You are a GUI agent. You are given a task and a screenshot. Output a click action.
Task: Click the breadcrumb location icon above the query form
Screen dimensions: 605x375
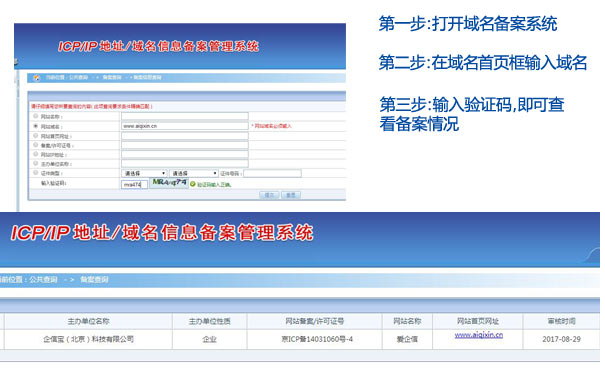[x=36, y=78]
